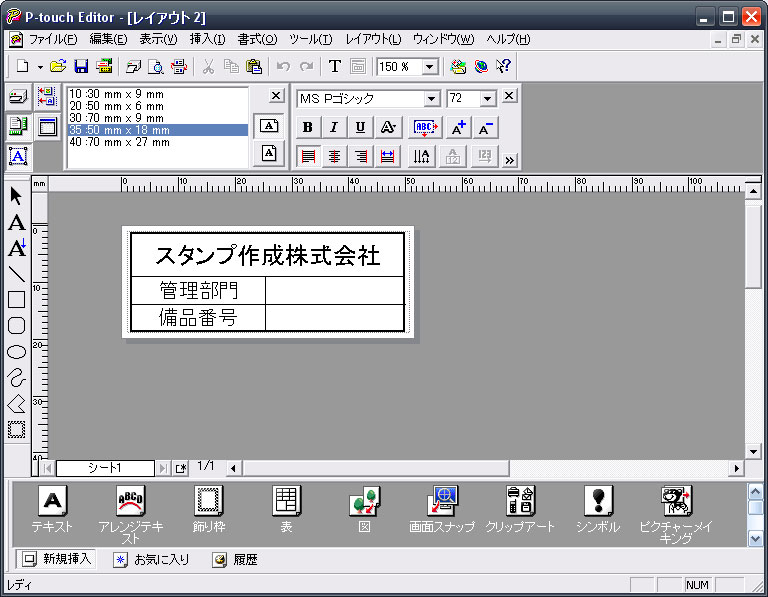Align text right
768x597 pixels.
pos(361,157)
